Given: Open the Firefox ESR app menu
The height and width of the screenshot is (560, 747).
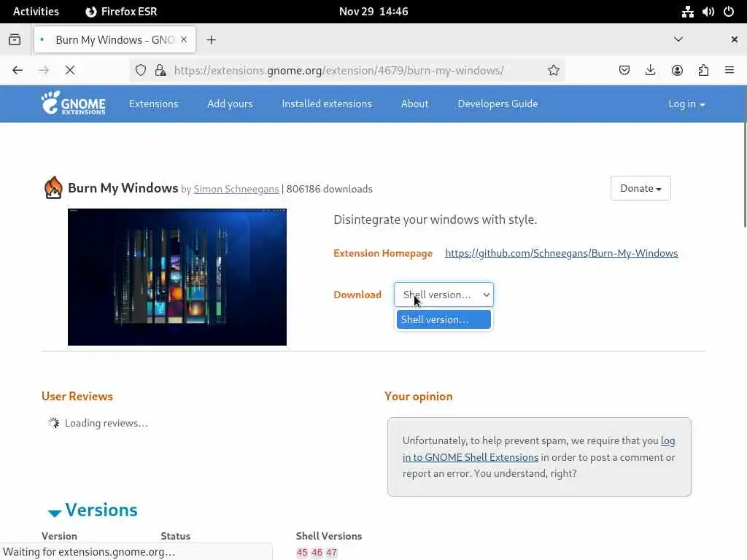Looking at the screenshot, I should pos(121,12).
